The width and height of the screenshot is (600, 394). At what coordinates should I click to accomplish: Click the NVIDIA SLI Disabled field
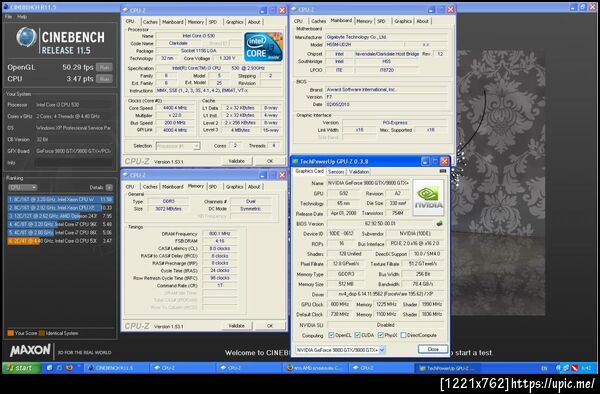[x=385, y=325]
